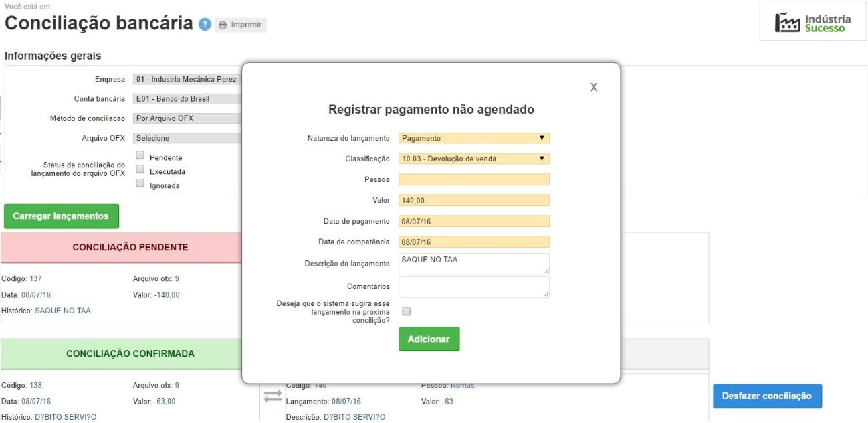Close the Registrar pagamento dialog with X
Viewport: 868px width, 423px height.
(593, 88)
